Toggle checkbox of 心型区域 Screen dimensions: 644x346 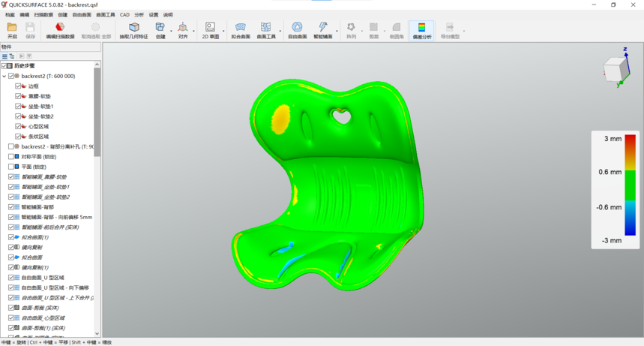pos(18,126)
